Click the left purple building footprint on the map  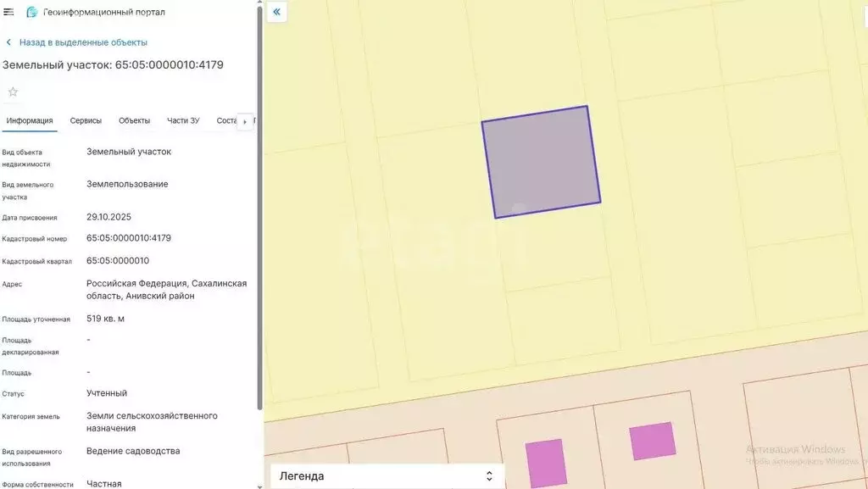point(545,462)
